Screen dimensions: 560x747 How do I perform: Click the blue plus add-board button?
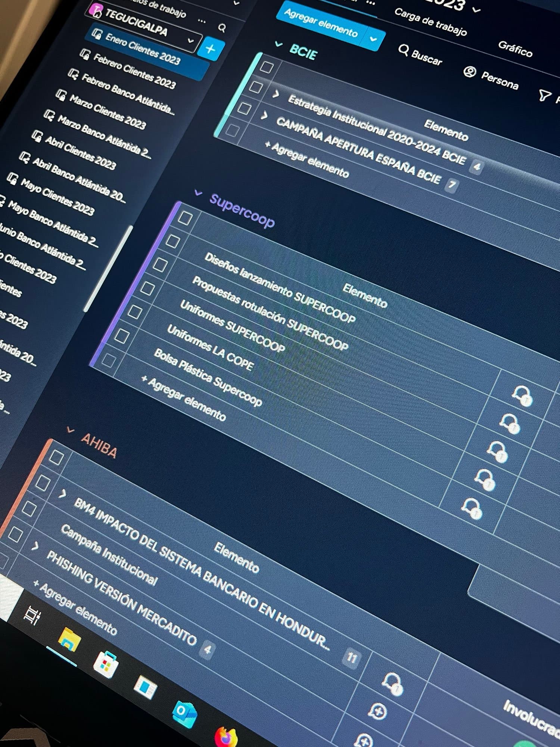tap(211, 49)
